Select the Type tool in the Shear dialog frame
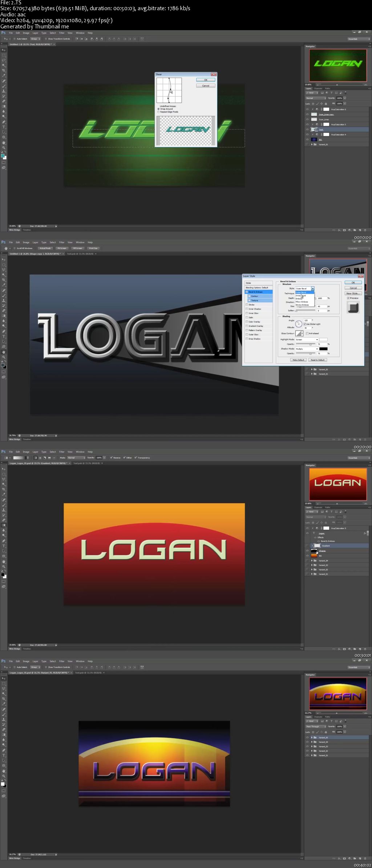The width and height of the screenshot is (372, 868). coord(4,127)
